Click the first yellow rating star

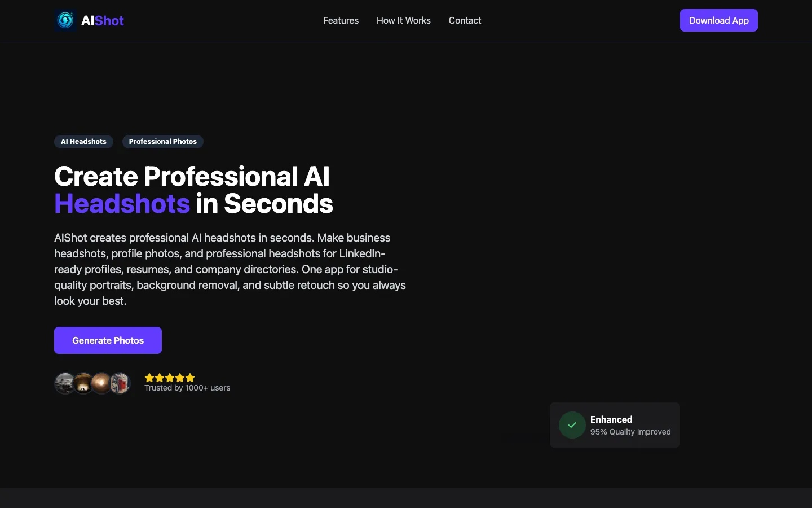click(149, 378)
